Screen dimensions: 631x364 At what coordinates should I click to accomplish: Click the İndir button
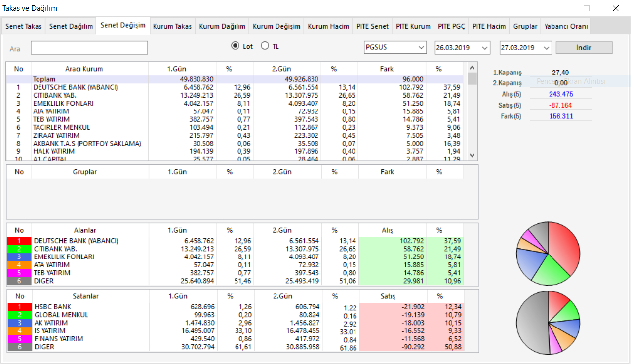click(584, 48)
